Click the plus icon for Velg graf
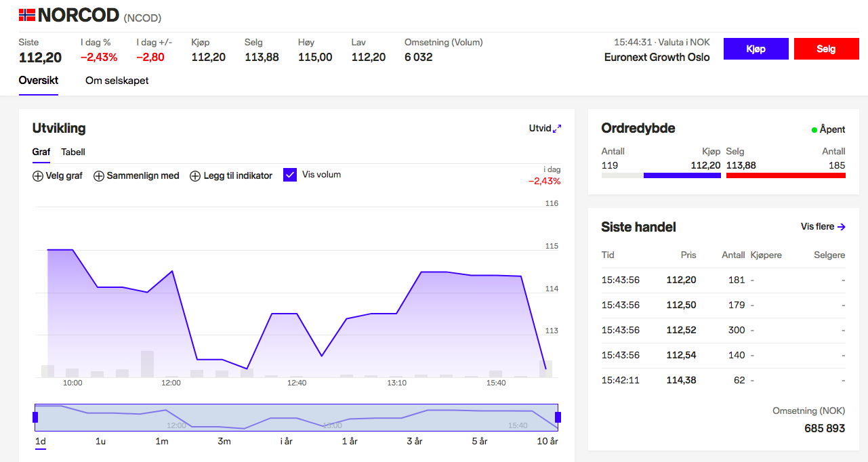The height and width of the screenshot is (462, 868). [38, 176]
